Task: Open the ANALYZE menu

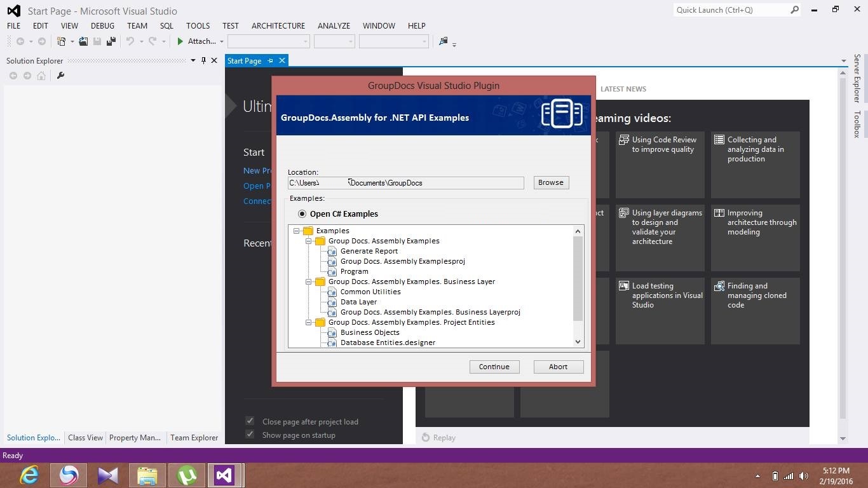Action: (334, 25)
